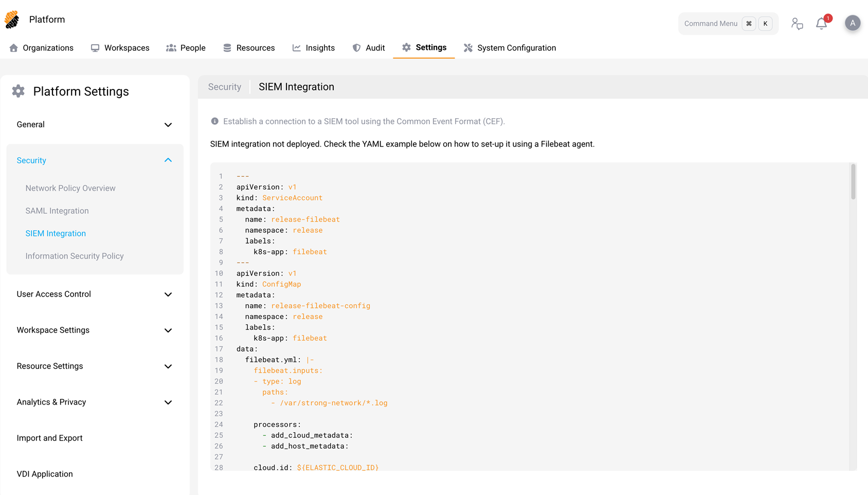Open the Command Menu

pos(712,23)
